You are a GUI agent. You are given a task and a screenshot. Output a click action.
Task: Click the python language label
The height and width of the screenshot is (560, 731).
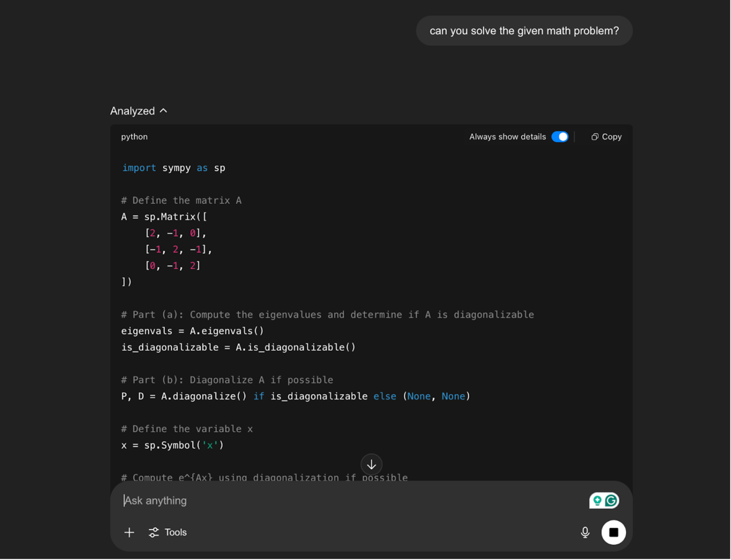(x=134, y=137)
